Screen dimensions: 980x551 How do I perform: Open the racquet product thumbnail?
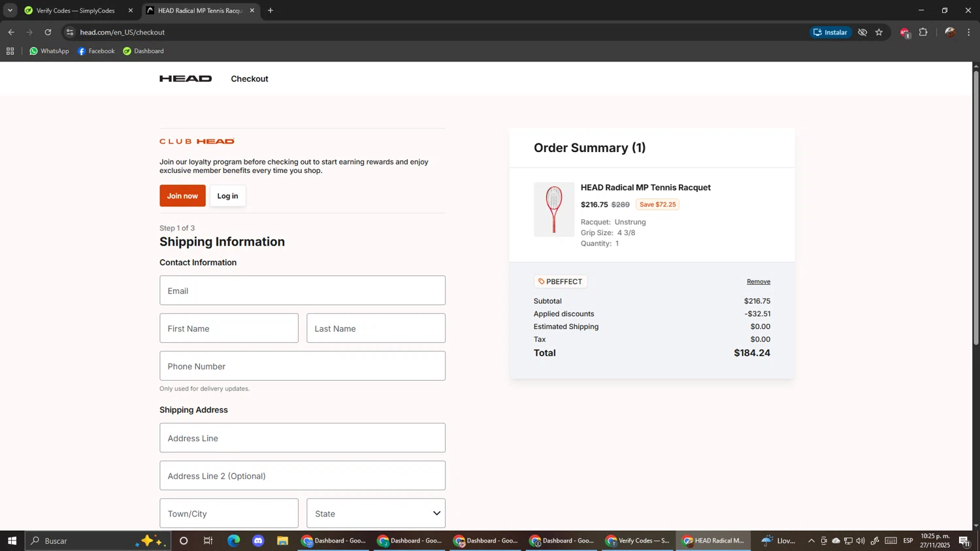[554, 210]
